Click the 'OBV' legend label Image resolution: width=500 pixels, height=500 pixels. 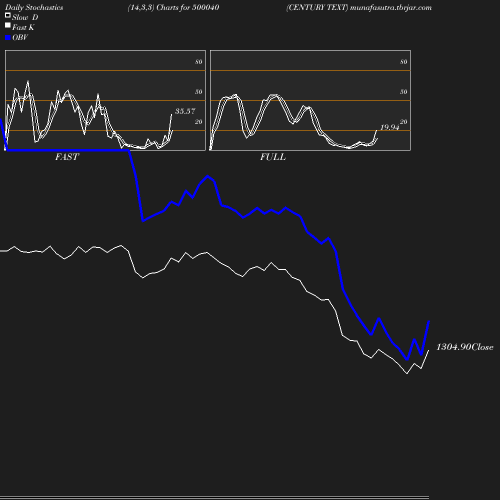coord(20,38)
